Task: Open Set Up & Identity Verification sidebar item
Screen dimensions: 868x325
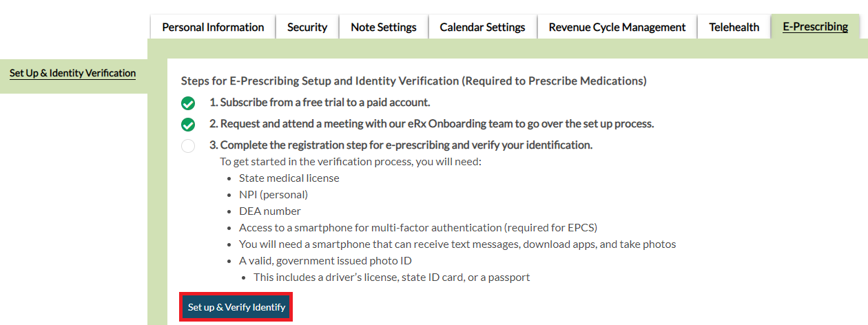Action: click(72, 73)
